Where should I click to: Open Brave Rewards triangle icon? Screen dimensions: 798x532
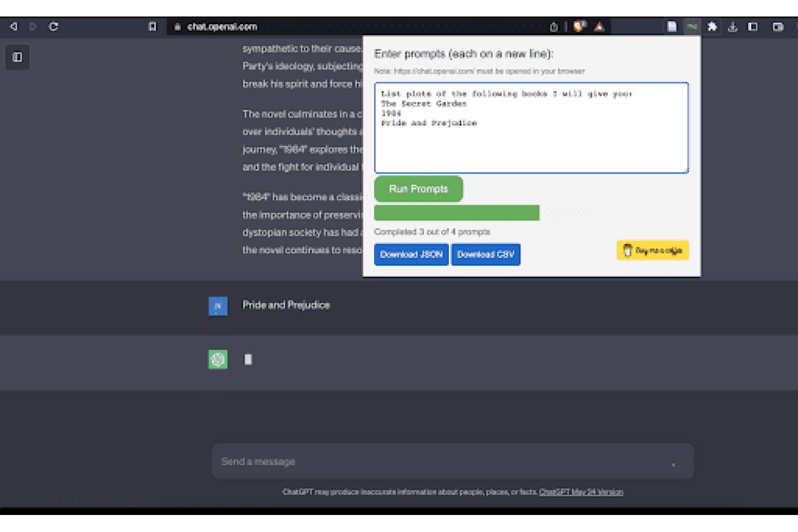600,26
